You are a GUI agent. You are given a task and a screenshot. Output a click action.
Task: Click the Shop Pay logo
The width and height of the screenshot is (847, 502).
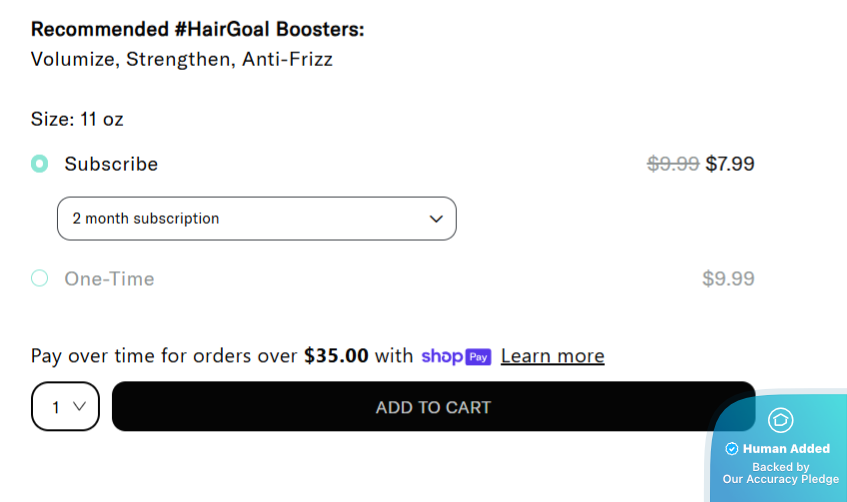(456, 356)
